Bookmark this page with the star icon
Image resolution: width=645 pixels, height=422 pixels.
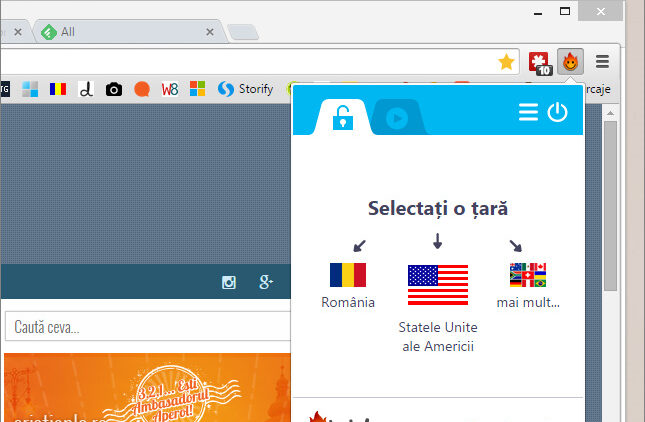pos(507,61)
